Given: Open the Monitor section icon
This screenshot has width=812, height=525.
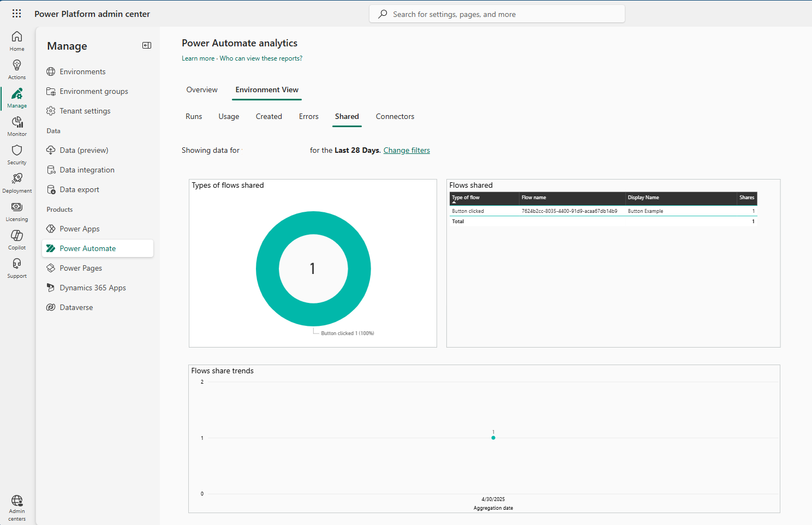Looking at the screenshot, I should point(16,123).
